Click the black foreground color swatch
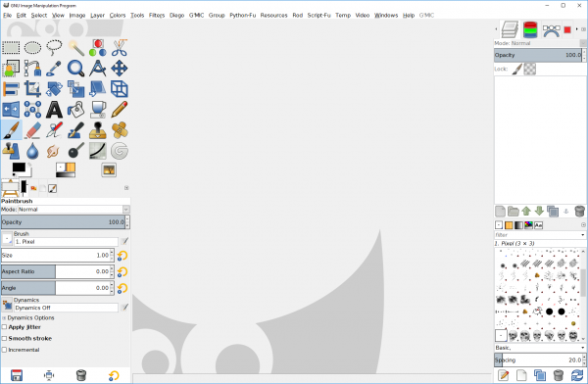Screen dimensions: 588x384 click(x=19, y=168)
